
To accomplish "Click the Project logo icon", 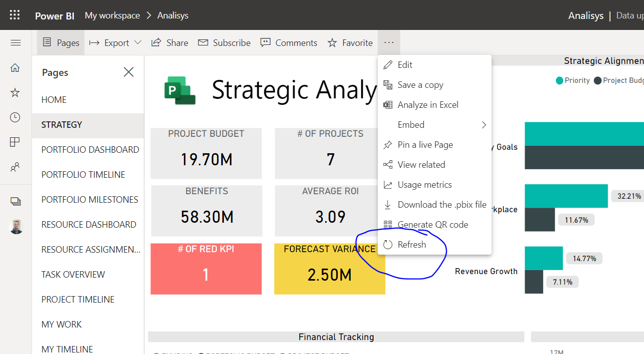I will click(180, 90).
